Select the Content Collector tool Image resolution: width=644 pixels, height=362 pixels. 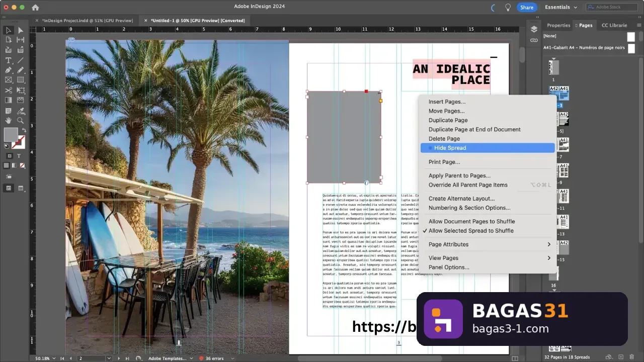[9, 50]
